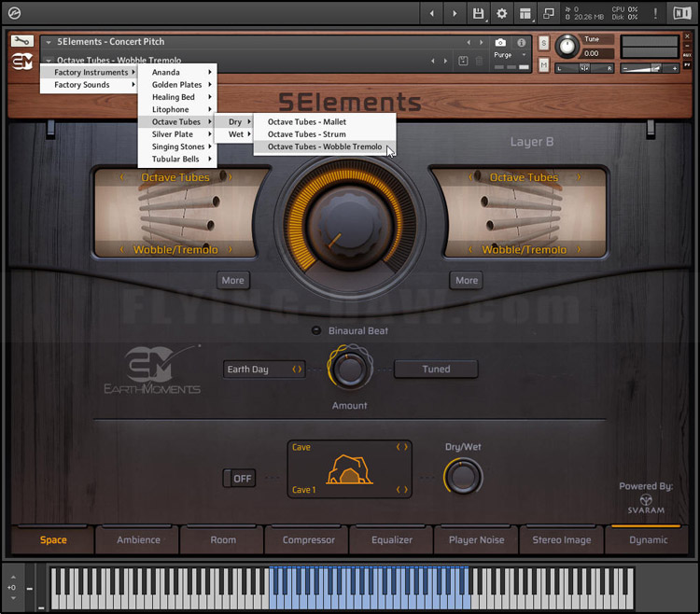Click the workspace layout icon

[x=525, y=13]
